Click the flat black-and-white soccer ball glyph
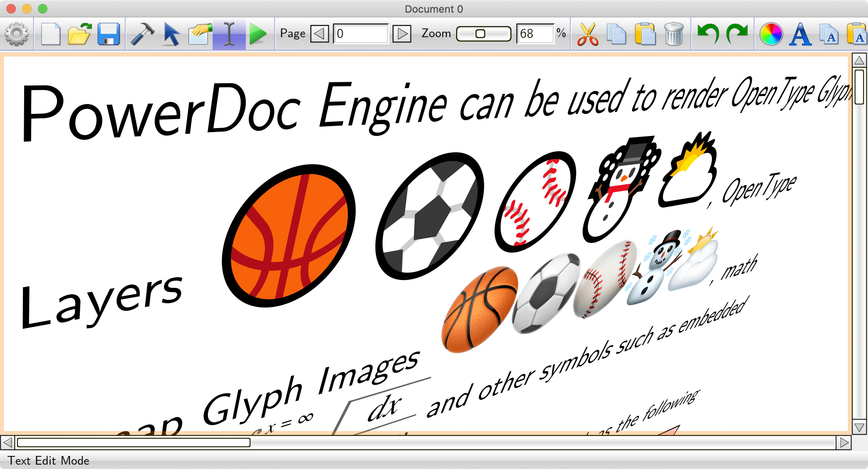868x469 pixels. [x=430, y=216]
